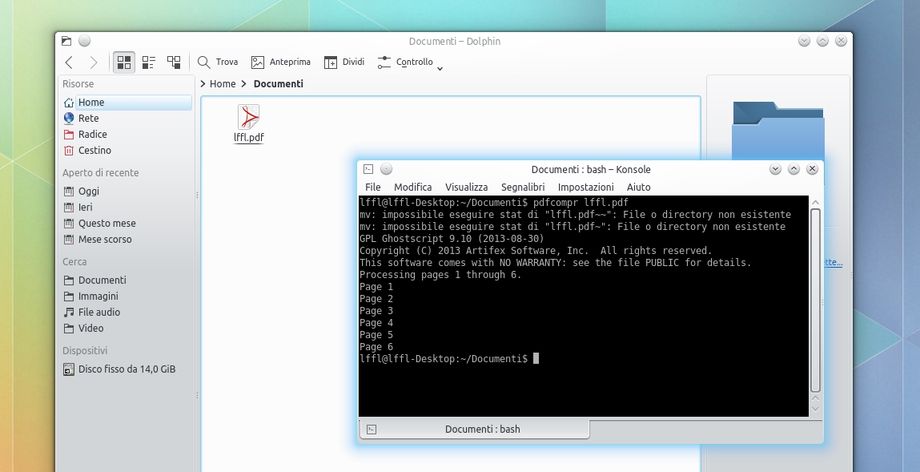Show files from Ieri
920x472 pixels.
coord(127,207)
